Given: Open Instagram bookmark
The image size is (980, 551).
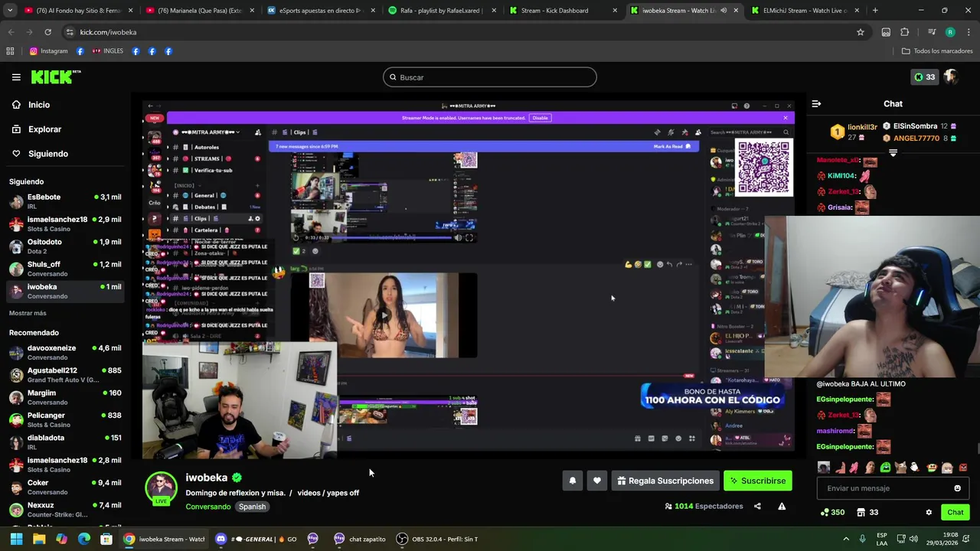Looking at the screenshot, I should click(48, 51).
